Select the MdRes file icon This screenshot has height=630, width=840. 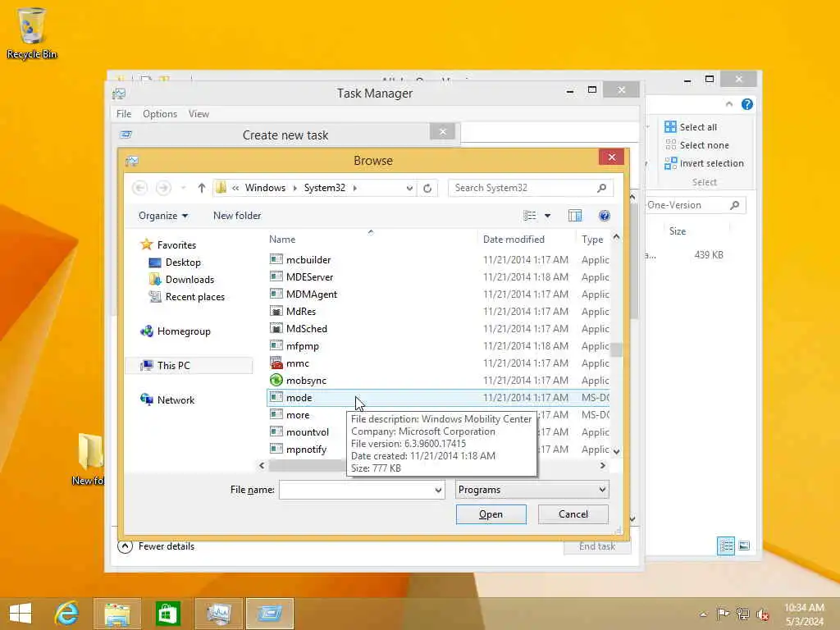(276, 311)
